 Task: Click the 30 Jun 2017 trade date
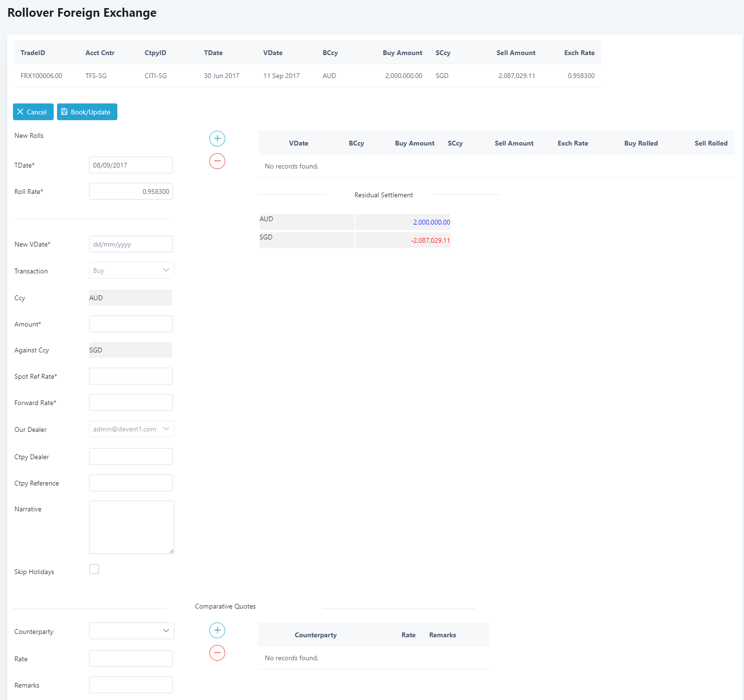221,76
